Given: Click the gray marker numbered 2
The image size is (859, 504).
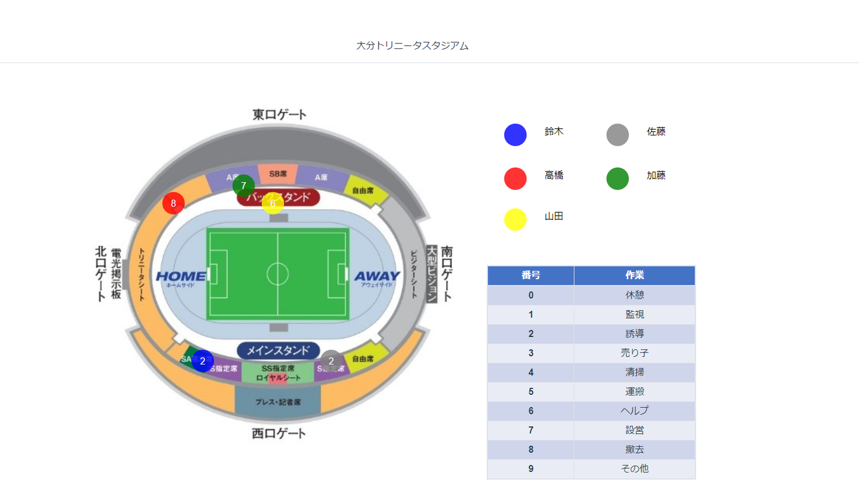Looking at the screenshot, I should coord(331,361).
